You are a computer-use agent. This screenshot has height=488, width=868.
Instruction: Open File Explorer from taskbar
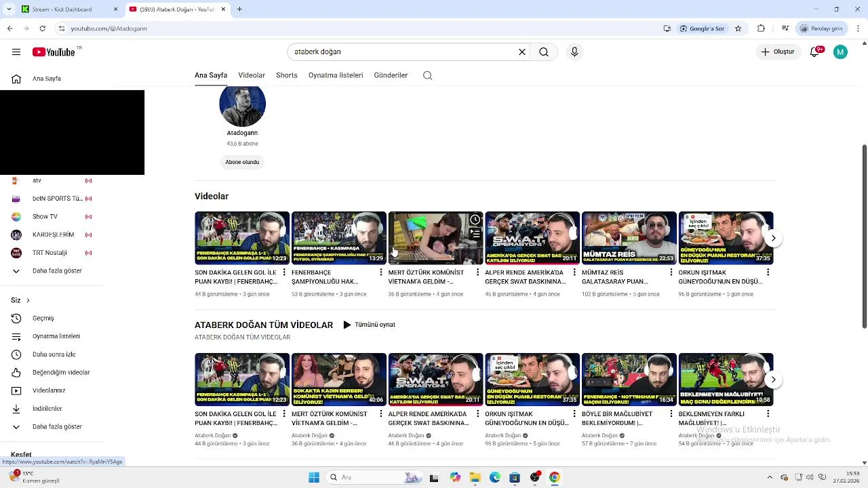click(x=475, y=477)
